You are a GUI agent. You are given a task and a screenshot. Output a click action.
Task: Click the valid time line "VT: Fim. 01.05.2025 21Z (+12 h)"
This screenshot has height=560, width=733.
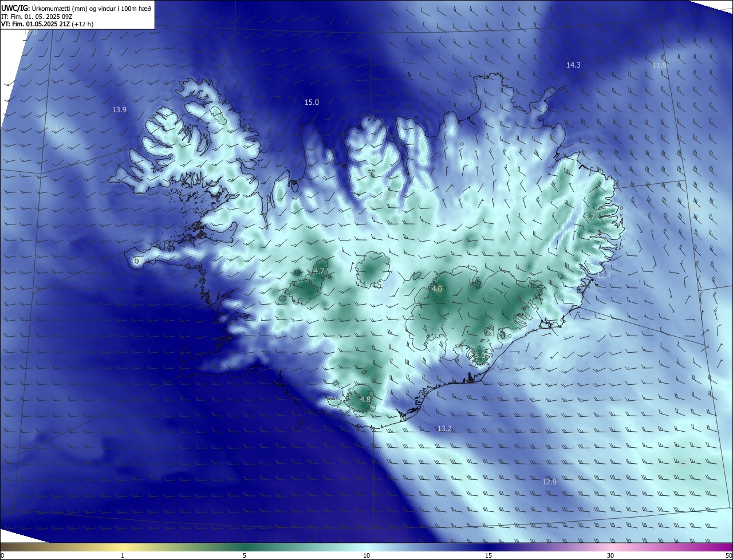(x=48, y=24)
